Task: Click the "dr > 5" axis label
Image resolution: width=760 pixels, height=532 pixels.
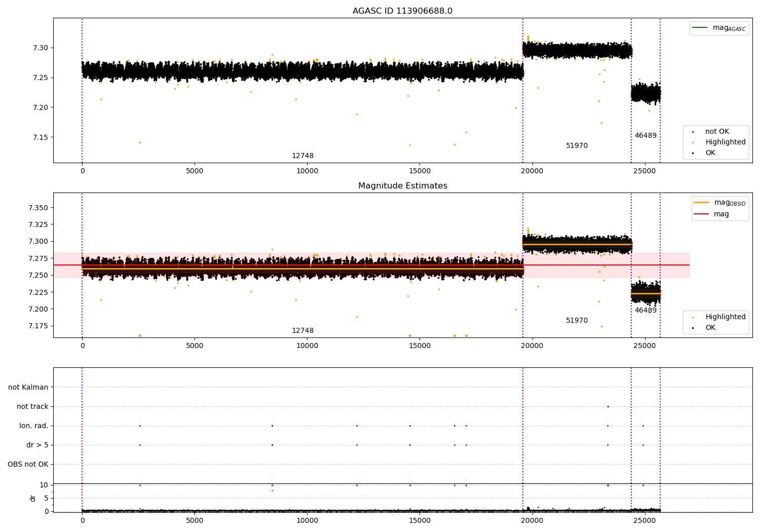Action: coord(37,445)
